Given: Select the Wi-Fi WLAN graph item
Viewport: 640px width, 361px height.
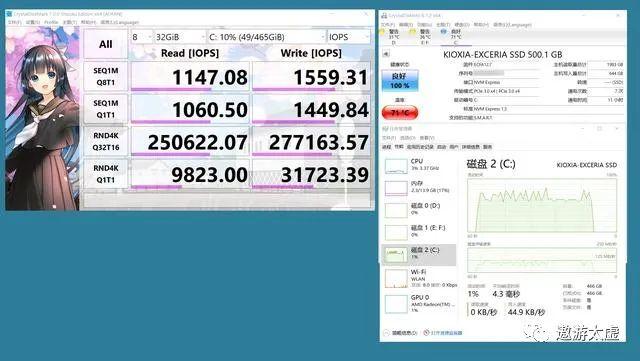Looking at the screenshot, I should (x=419, y=279).
